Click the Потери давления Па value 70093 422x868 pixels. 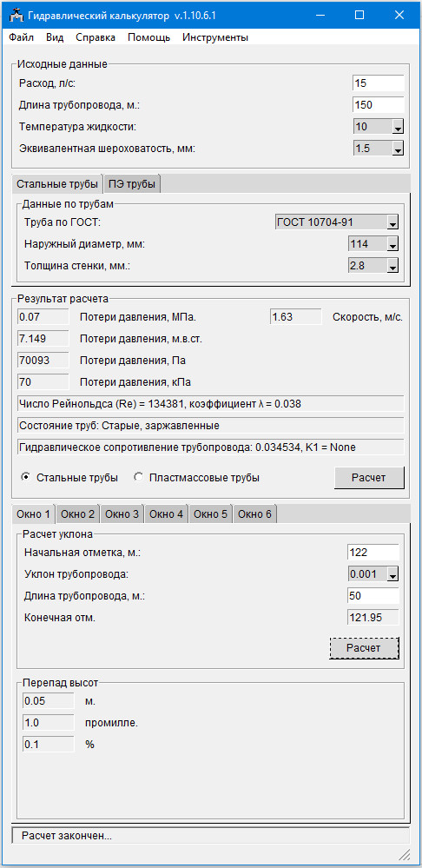pyautogui.click(x=43, y=361)
